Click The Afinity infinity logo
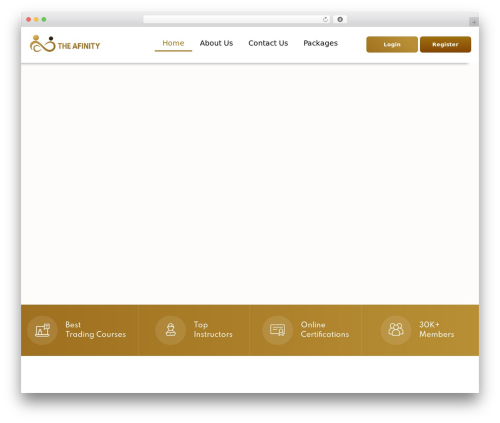Image resolution: width=500 pixels, height=423 pixels. 42,44
